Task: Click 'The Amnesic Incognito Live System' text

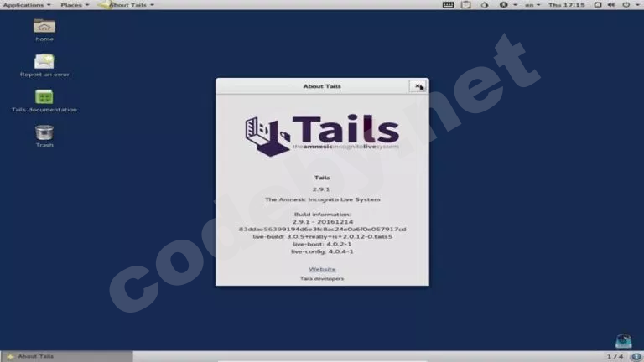Action: [322, 199]
